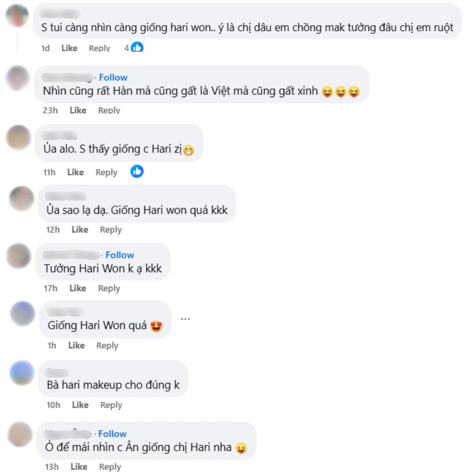Image resolution: width=476 pixels, height=476 pixels.
Task: Follow the author of 'Tưởng Hari Won k ạ'
Action: [x=120, y=255]
